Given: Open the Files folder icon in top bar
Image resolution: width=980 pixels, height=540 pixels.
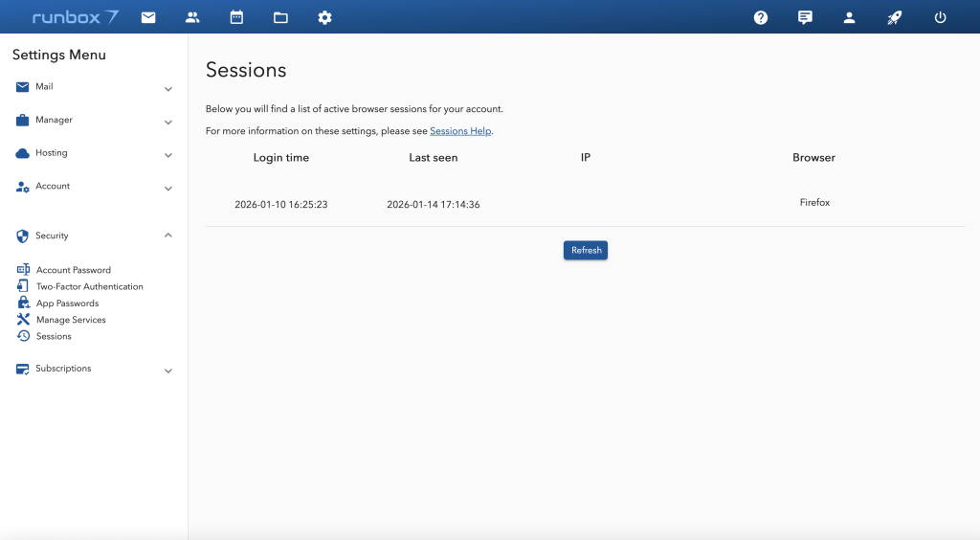Looking at the screenshot, I should (x=280, y=17).
